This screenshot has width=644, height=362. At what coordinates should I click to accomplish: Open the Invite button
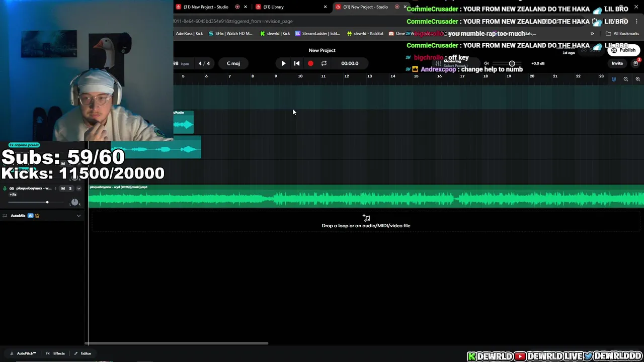click(x=617, y=63)
